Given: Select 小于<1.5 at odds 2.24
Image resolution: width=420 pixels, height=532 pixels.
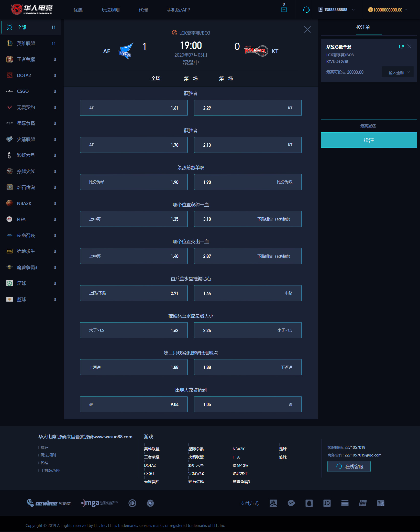Looking at the screenshot, I should (x=248, y=330).
